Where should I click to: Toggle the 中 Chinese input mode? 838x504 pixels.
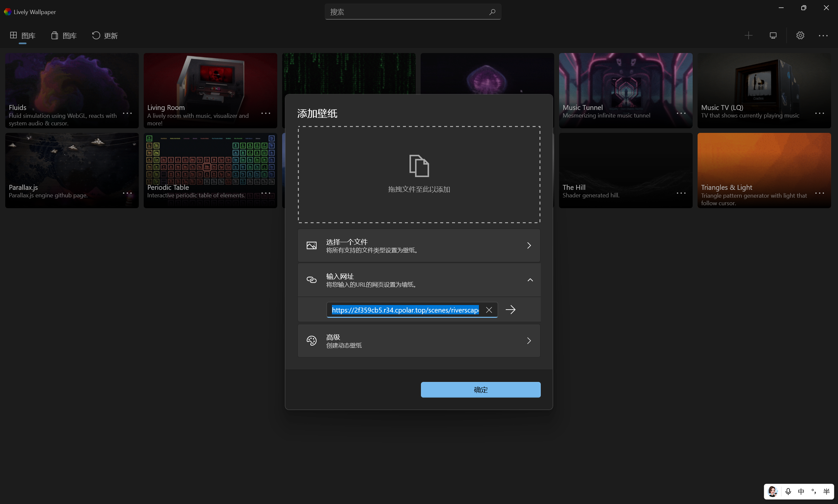[801, 492]
